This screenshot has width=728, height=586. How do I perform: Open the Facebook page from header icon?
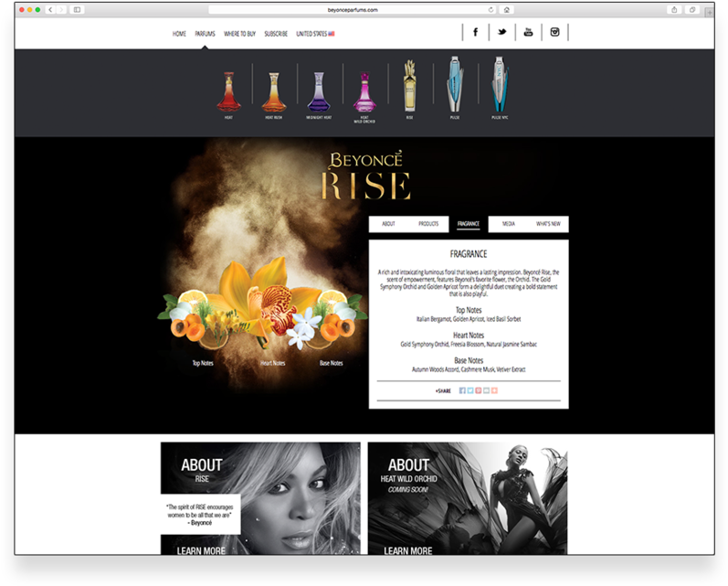click(x=475, y=32)
